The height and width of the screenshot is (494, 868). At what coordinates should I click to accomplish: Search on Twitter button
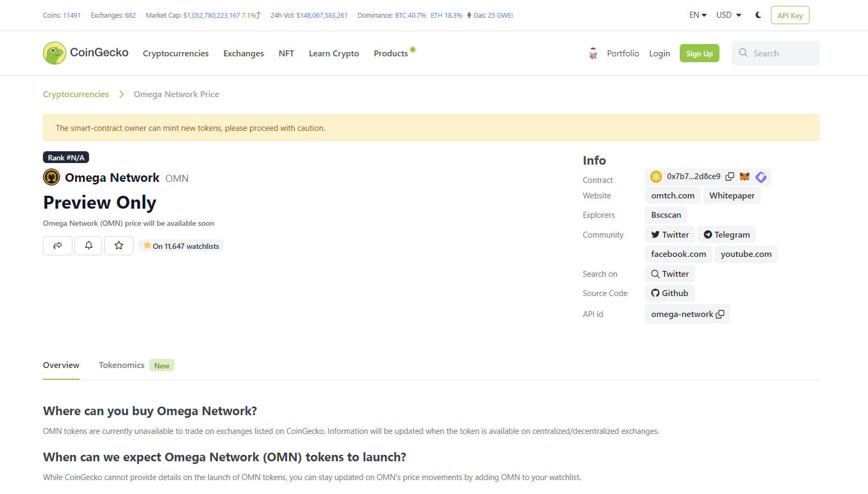coord(670,274)
